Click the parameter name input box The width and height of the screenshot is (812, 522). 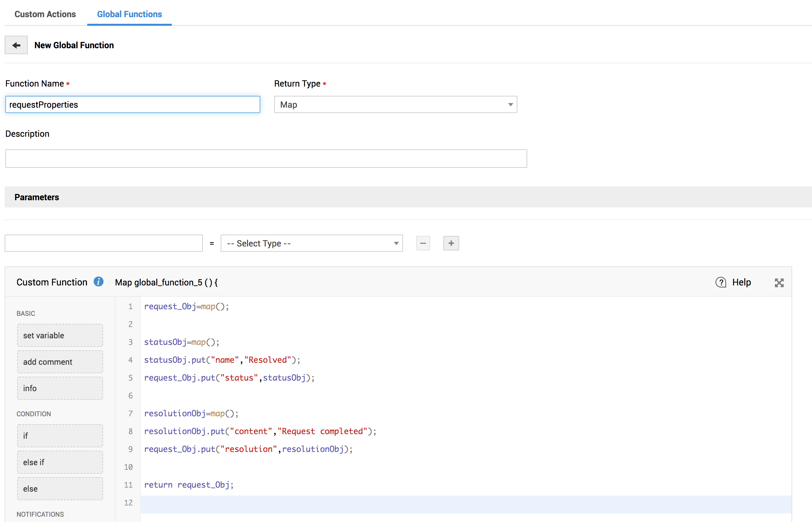(103, 243)
